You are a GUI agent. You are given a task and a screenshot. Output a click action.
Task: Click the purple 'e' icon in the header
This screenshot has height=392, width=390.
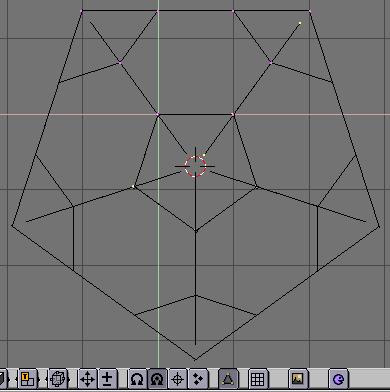(338, 379)
